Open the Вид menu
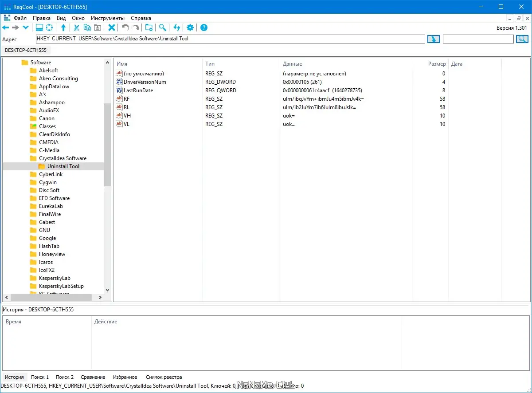Screen dimensions: 532x393 (61, 18)
